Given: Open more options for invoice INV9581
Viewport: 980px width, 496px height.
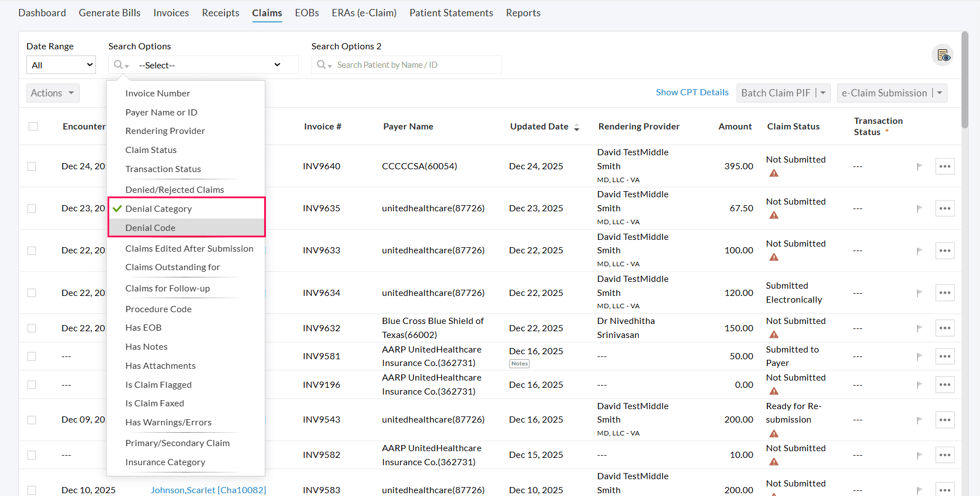Looking at the screenshot, I should [945, 356].
